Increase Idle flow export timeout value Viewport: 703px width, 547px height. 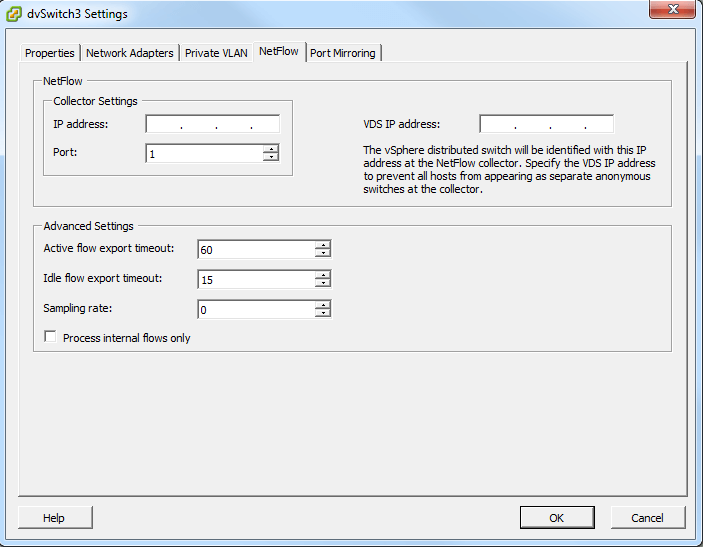pos(323,275)
